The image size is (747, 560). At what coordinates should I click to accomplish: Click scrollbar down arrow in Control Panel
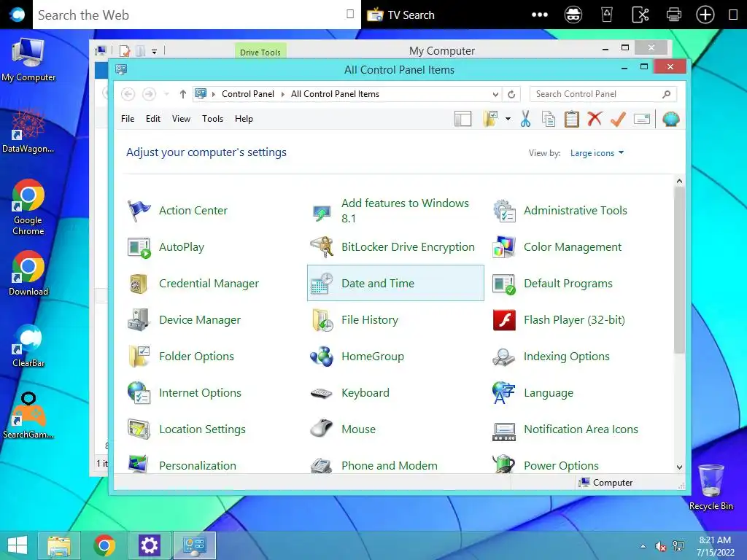[679, 467]
